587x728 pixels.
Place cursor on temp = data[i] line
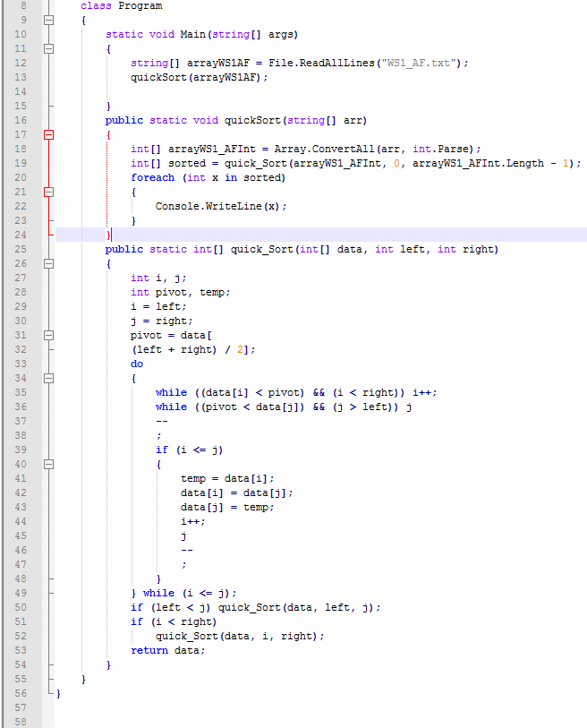click(227, 478)
